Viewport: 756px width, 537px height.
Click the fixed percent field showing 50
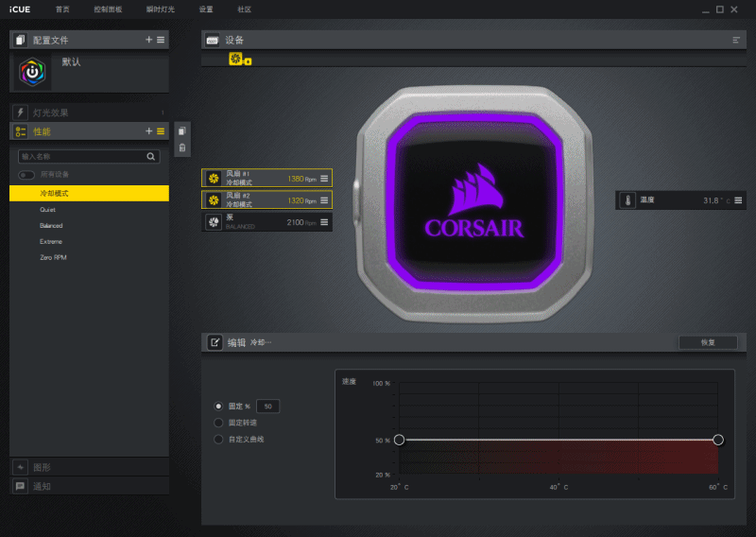coord(268,407)
